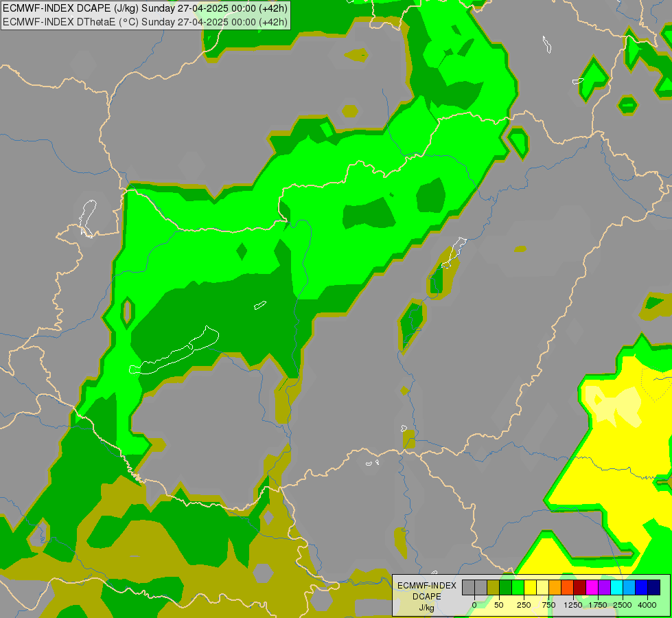Click the red-orange legend color swatch

click(568, 587)
